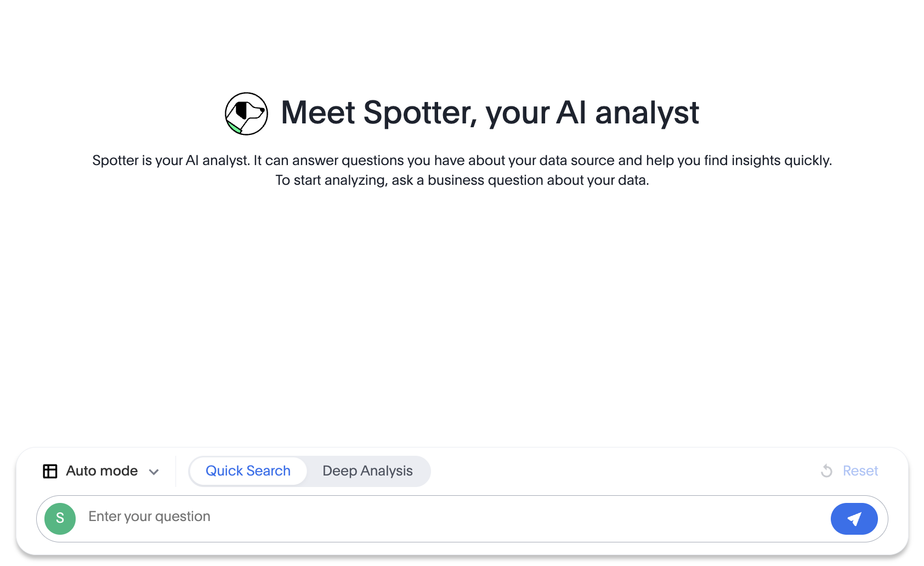Click the Reset link
The height and width of the screenshot is (566, 924).
tap(859, 471)
